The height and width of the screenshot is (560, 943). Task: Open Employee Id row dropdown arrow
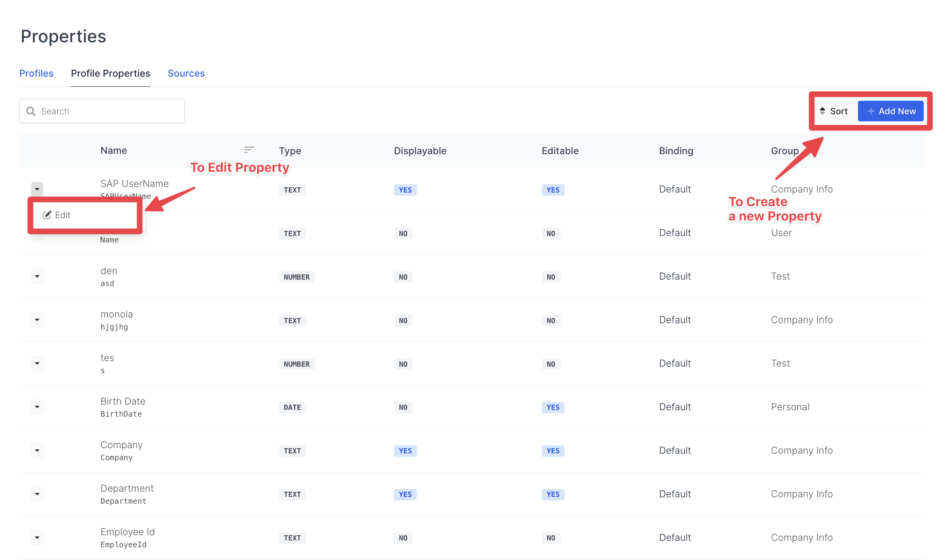click(37, 538)
